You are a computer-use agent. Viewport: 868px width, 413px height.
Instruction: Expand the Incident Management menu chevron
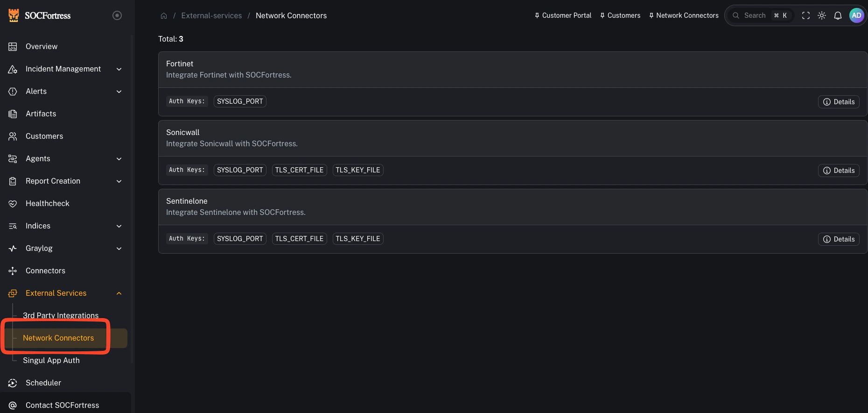119,69
